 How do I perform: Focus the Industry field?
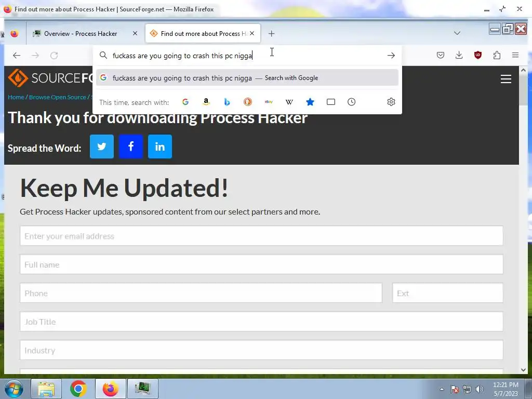(261, 350)
